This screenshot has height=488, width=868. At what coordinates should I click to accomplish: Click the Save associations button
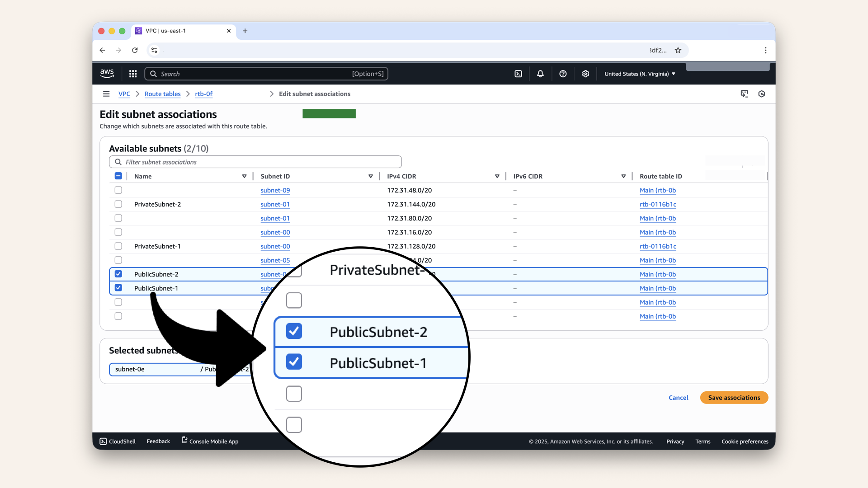click(734, 398)
